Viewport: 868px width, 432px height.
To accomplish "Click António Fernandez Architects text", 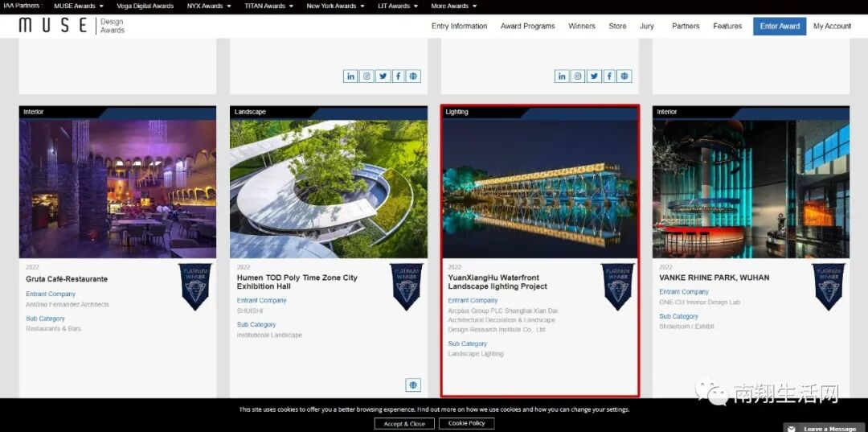I will point(68,305).
